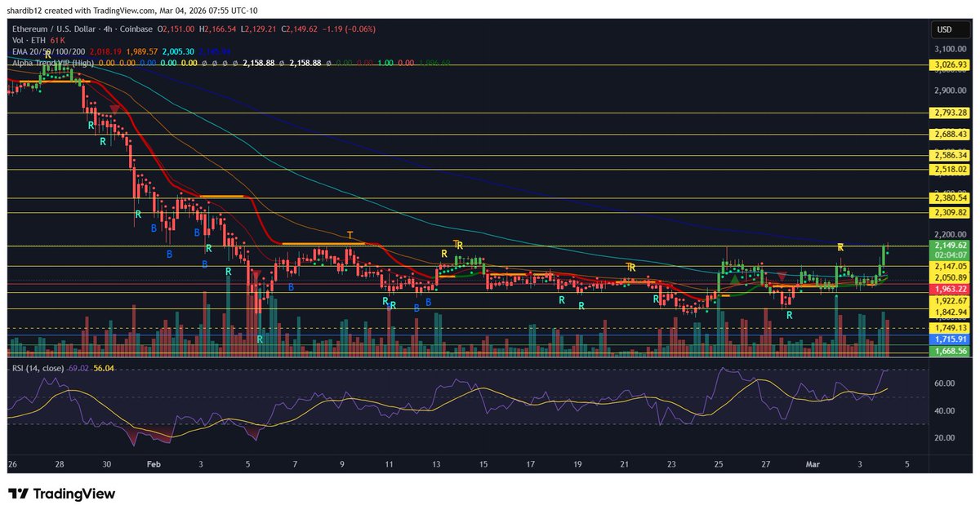980x514 pixels.
Task: Select the 1,922.67 price level label
Action: click(x=951, y=300)
